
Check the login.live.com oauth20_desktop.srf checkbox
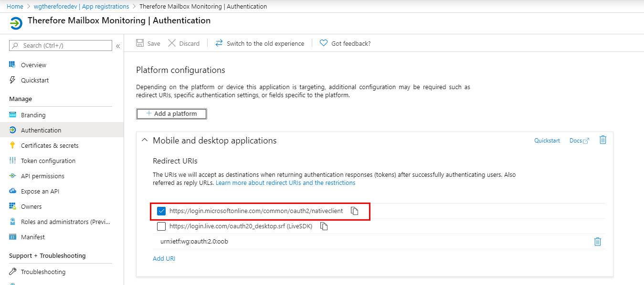click(x=161, y=226)
